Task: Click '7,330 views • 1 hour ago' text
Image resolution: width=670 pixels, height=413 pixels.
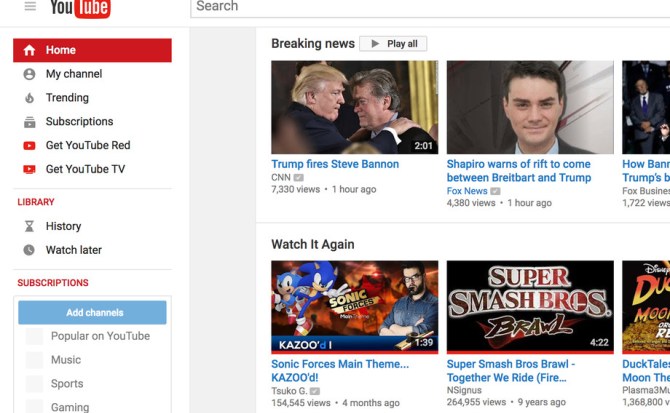Action: tap(324, 190)
